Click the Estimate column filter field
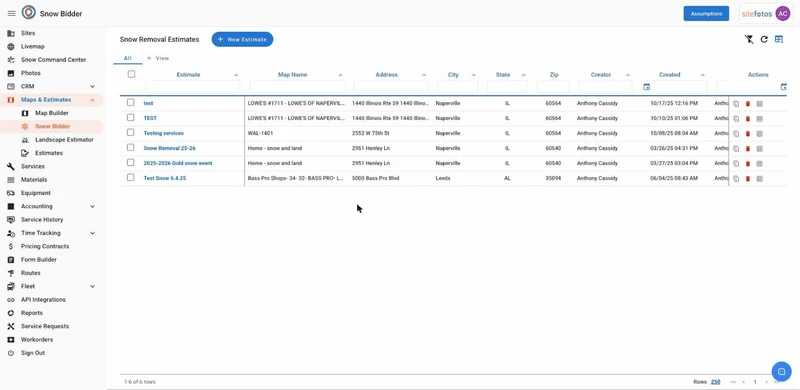Screen dimensions: 800x390 pos(192,87)
